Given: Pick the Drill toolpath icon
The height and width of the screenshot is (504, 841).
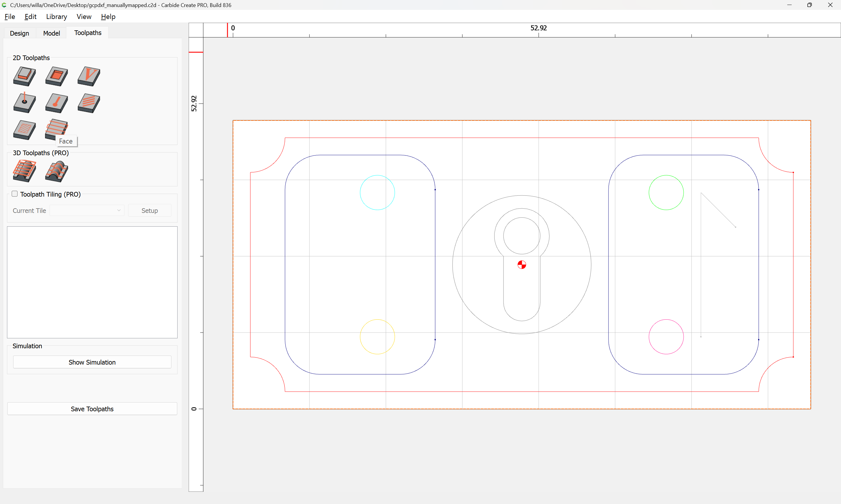Looking at the screenshot, I should click(24, 103).
